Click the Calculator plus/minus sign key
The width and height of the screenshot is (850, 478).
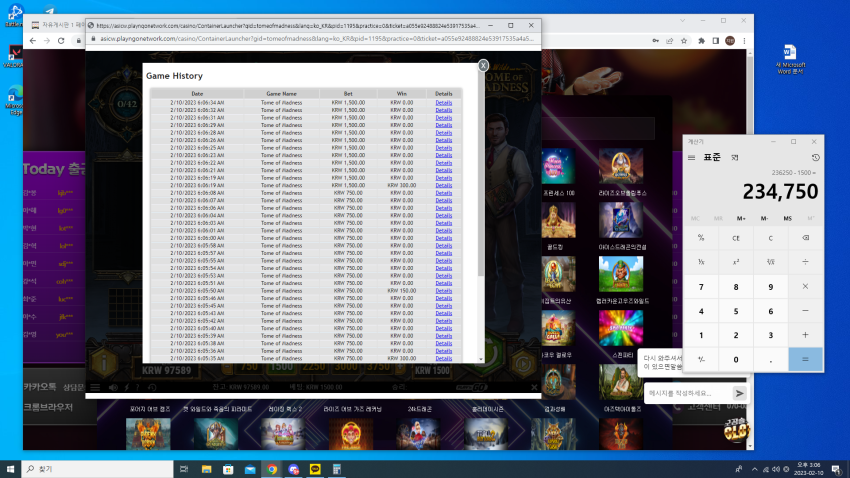701,359
